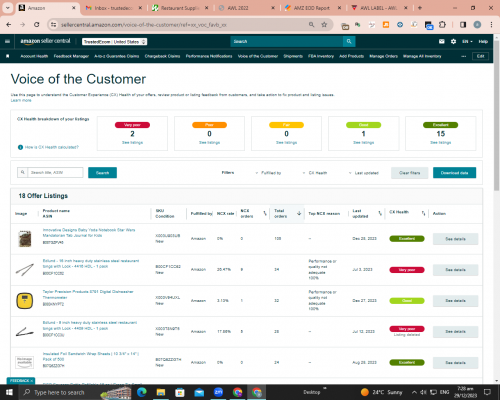Image resolution: width=500 pixels, height=400 pixels.
Task: Expand the Fulfilled by filter dropdown
Action: 268,173
